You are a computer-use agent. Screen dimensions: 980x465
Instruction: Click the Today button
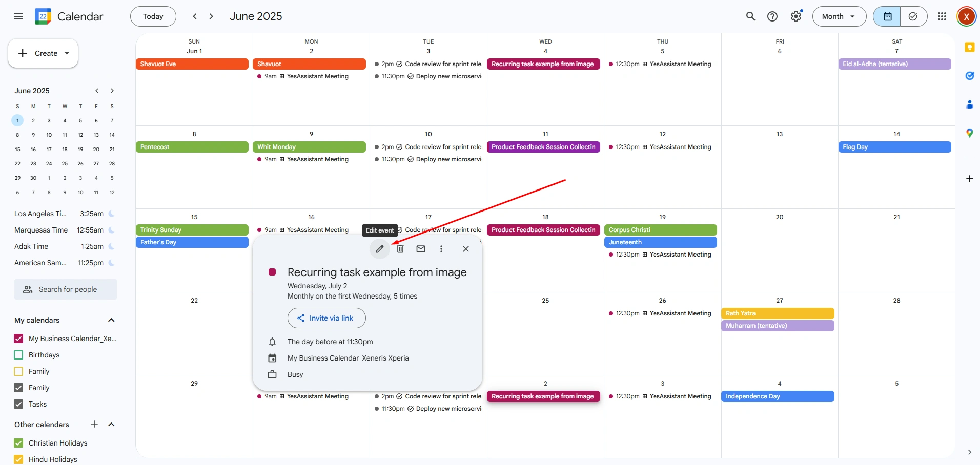point(153,16)
